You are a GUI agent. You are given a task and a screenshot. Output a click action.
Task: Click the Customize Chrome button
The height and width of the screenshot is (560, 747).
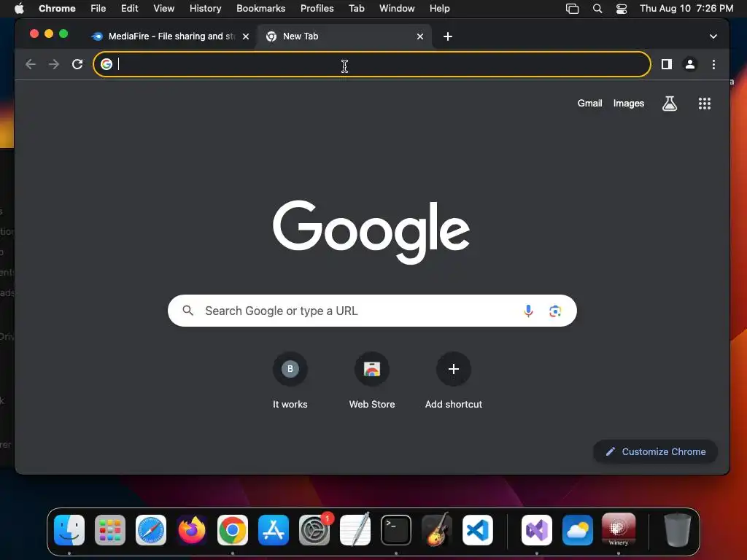656,451
